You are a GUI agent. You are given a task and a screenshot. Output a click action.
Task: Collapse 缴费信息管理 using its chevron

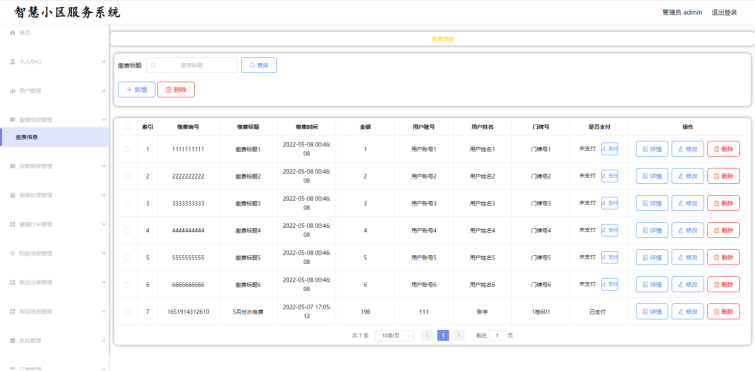point(104,119)
